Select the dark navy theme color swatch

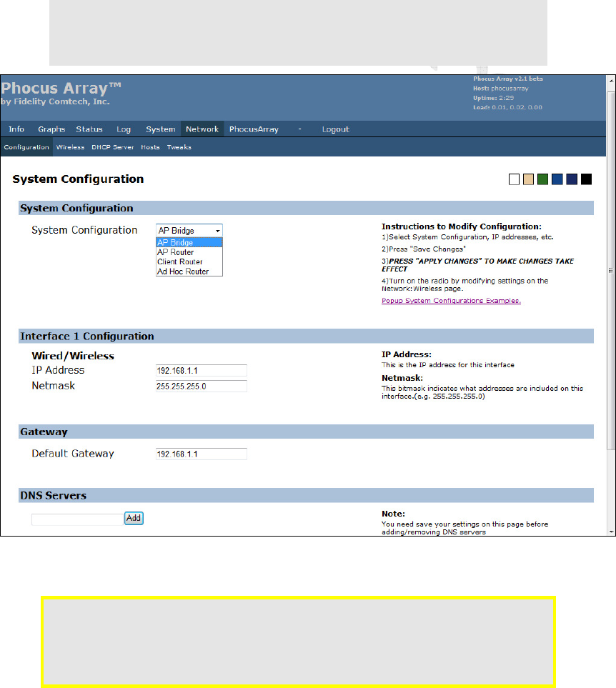click(x=572, y=179)
